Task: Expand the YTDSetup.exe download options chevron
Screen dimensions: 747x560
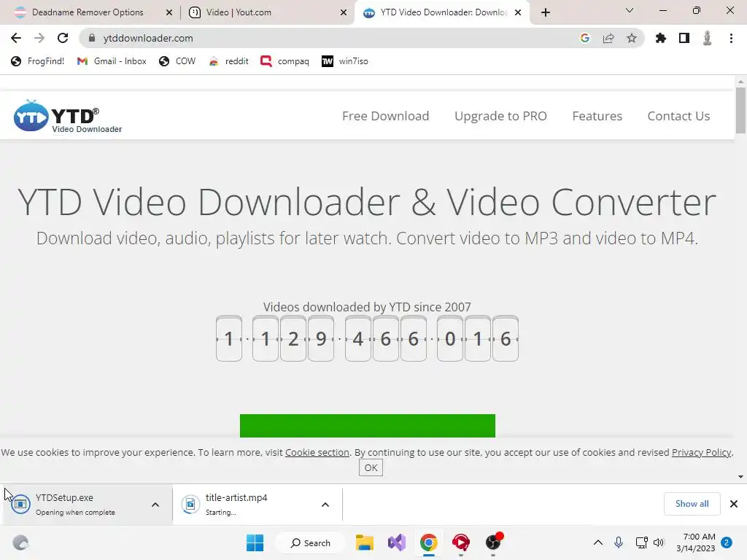Action: pos(155,505)
